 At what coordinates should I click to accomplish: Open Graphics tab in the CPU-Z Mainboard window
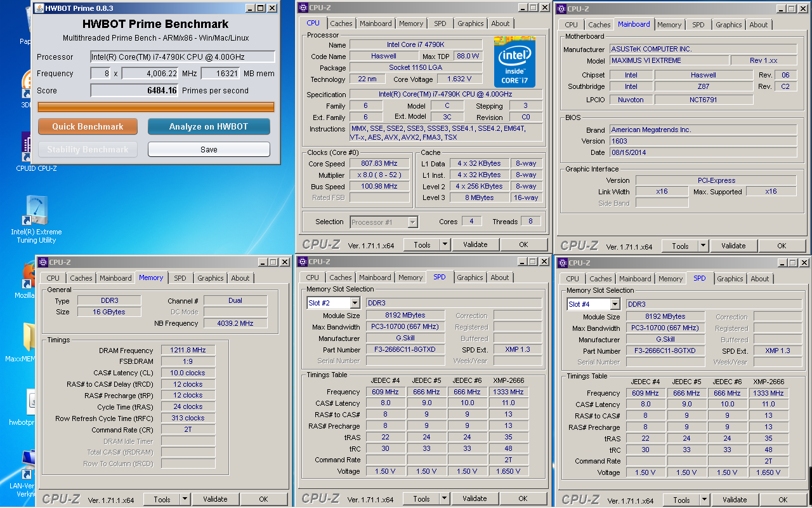(x=729, y=25)
